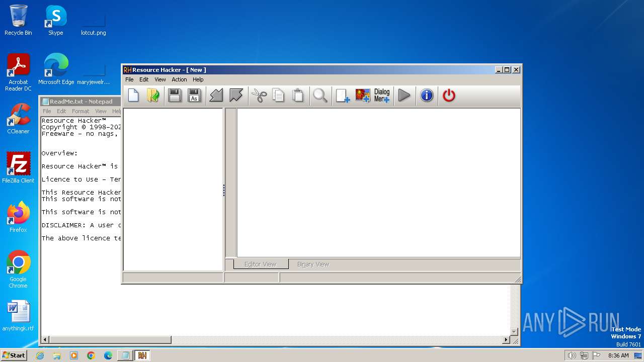644x362 pixels.
Task: Click the Internet Explorer taskbar icon
Action: pos(40,355)
